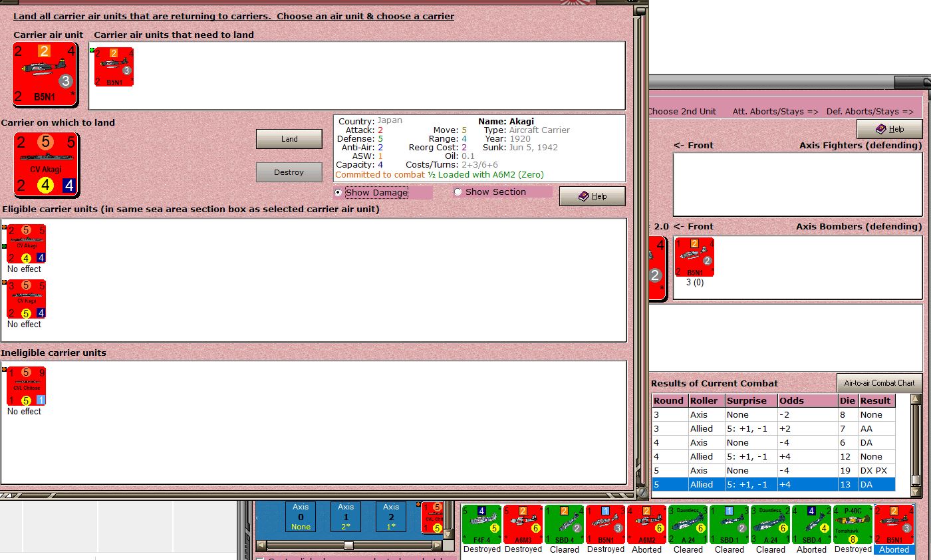Select the destroyed A6M3 counter
931x560 pixels.
tap(523, 525)
